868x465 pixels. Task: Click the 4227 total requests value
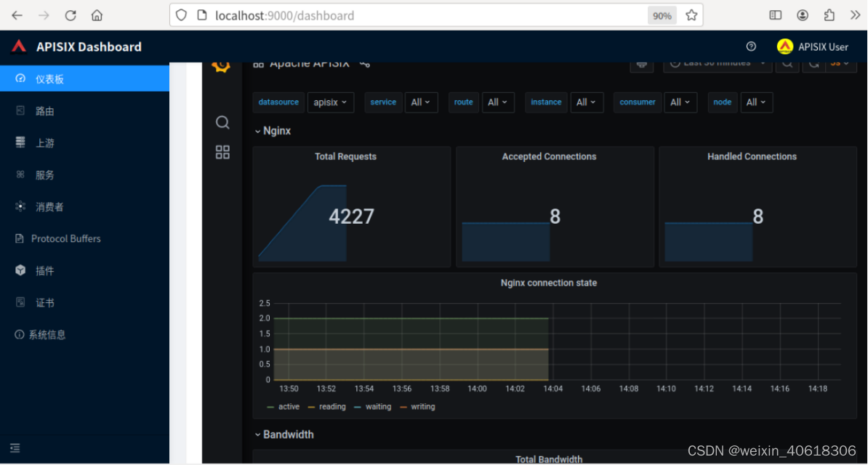click(x=352, y=217)
